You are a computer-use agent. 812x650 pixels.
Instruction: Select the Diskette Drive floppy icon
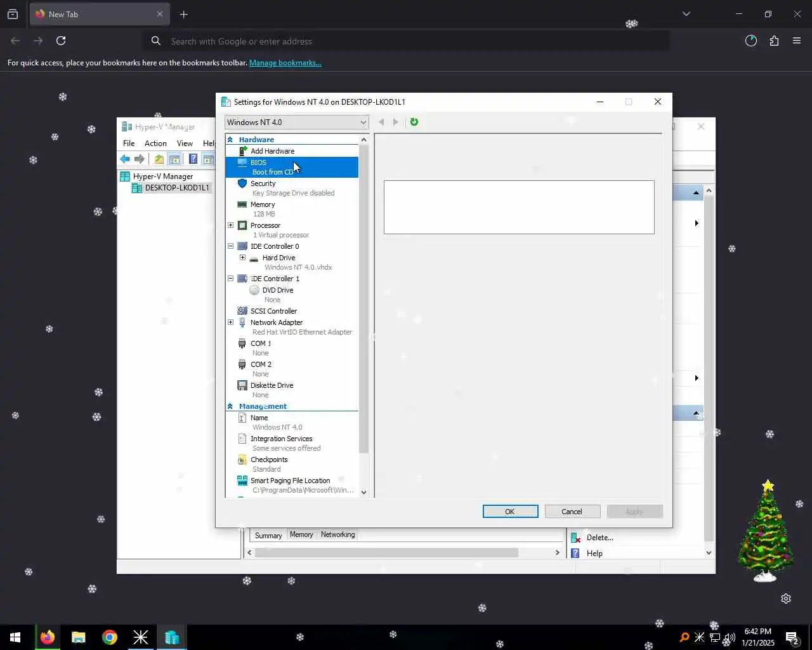pos(242,385)
